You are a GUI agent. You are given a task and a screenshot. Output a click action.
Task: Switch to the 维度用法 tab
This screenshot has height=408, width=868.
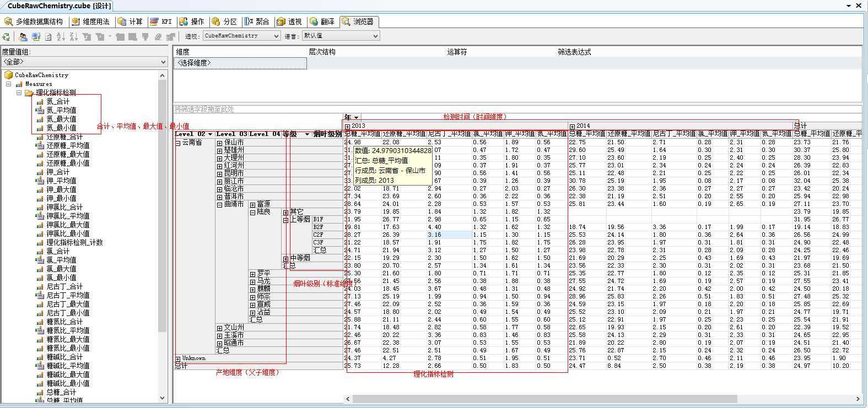click(x=91, y=21)
